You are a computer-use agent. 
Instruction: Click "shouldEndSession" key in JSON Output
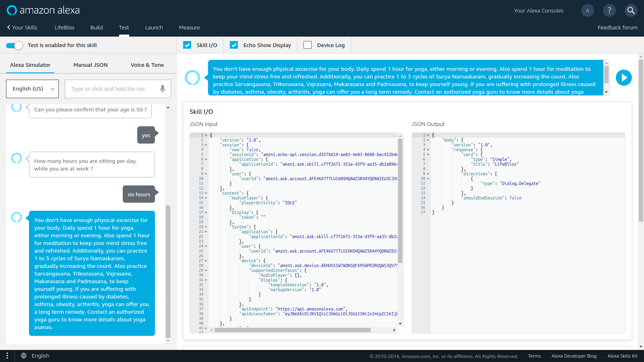pos(483,198)
